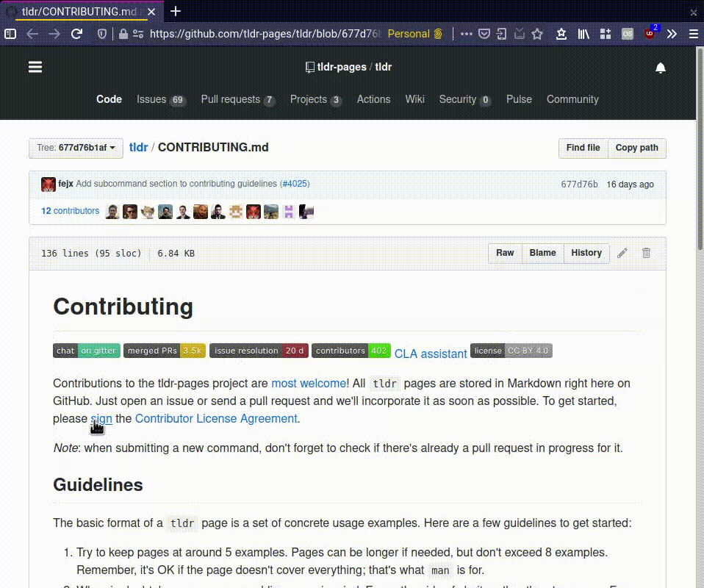Open the CLA assistant link
704x588 pixels.
point(431,354)
